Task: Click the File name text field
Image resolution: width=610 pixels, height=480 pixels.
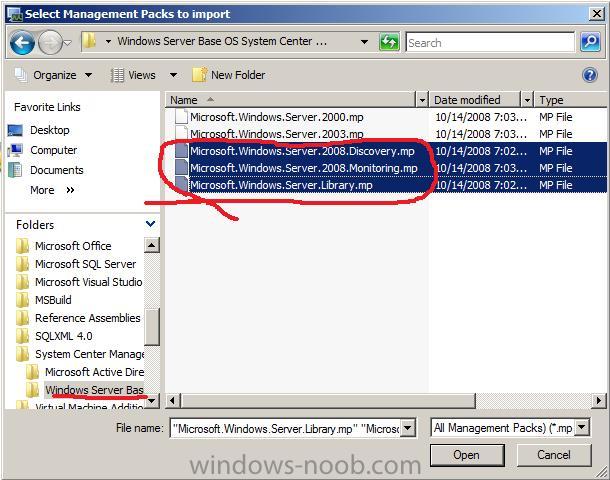Action: pyautogui.click(x=286, y=428)
